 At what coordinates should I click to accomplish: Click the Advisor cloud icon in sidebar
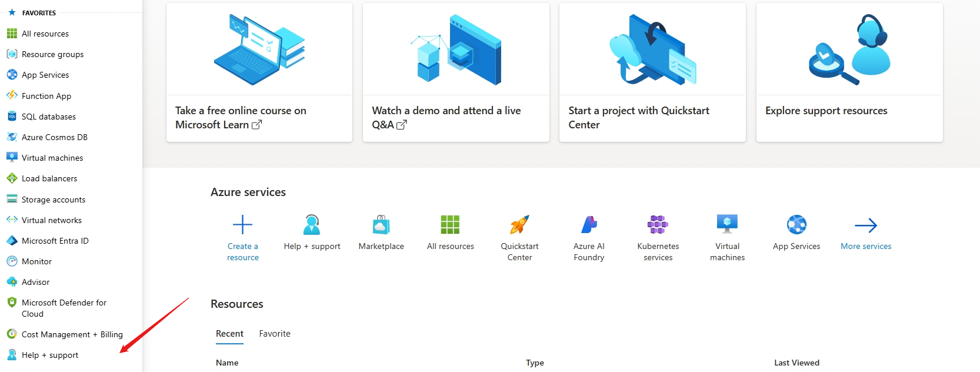coord(12,282)
